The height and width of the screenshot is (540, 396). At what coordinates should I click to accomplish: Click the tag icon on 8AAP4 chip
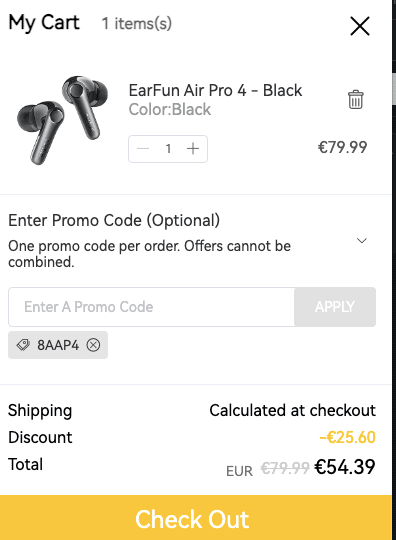pos(23,345)
